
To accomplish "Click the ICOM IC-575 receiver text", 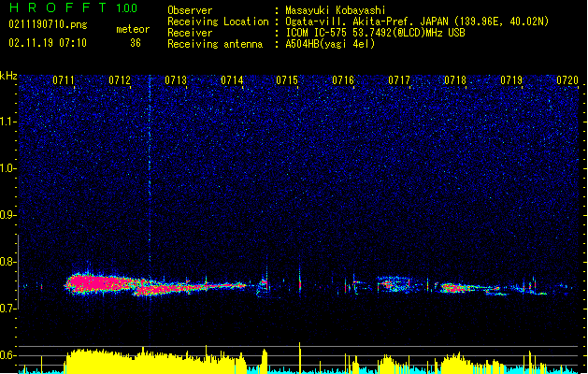I will tap(375, 33).
